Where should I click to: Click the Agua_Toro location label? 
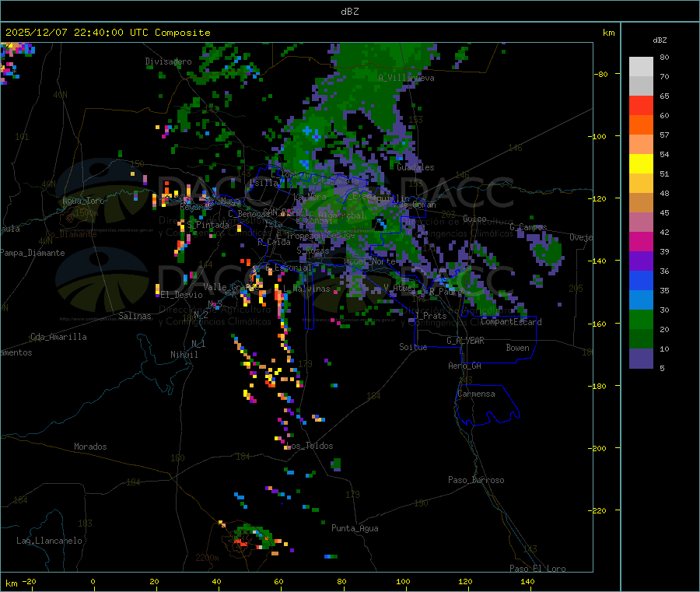[x=83, y=201]
